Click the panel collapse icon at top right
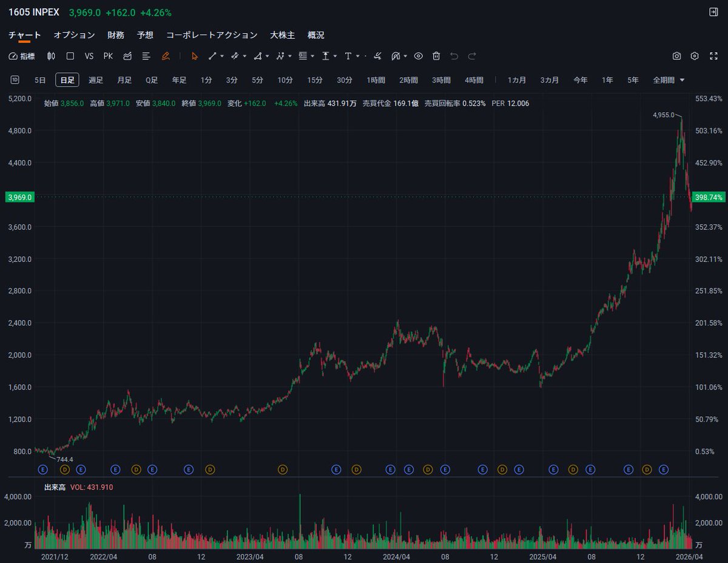The width and height of the screenshot is (728, 563). pos(713,12)
